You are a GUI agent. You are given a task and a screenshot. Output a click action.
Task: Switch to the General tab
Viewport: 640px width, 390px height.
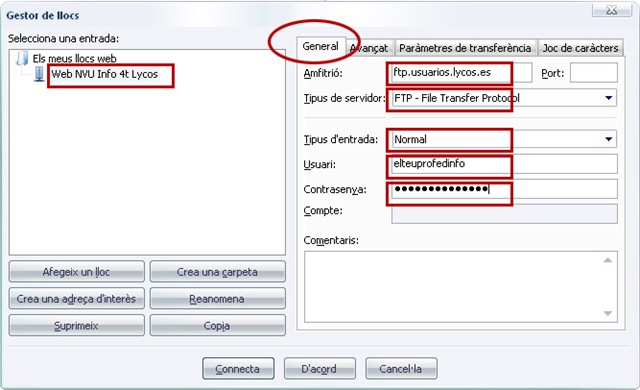320,46
